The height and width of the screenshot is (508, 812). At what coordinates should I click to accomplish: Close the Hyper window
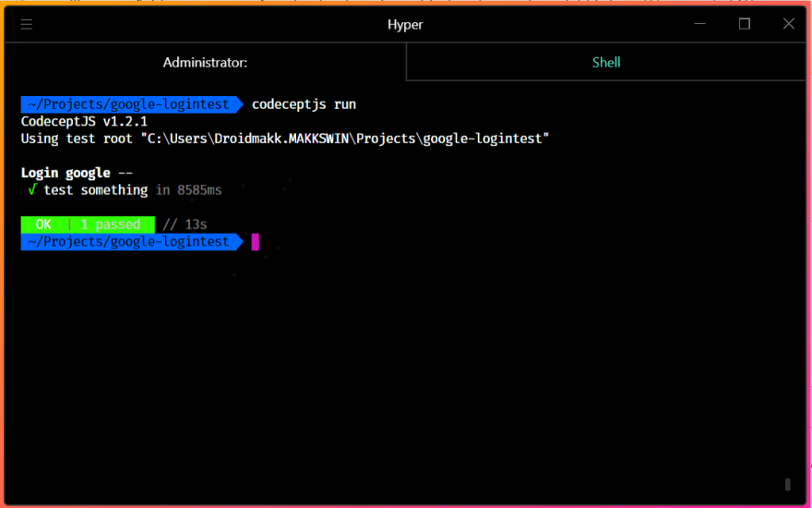[x=788, y=24]
